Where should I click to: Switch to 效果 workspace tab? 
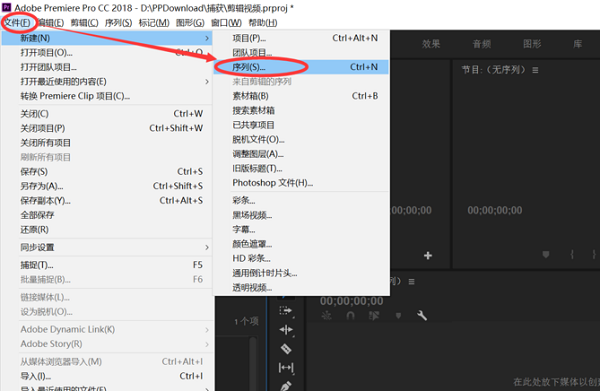click(x=431, y=44)
